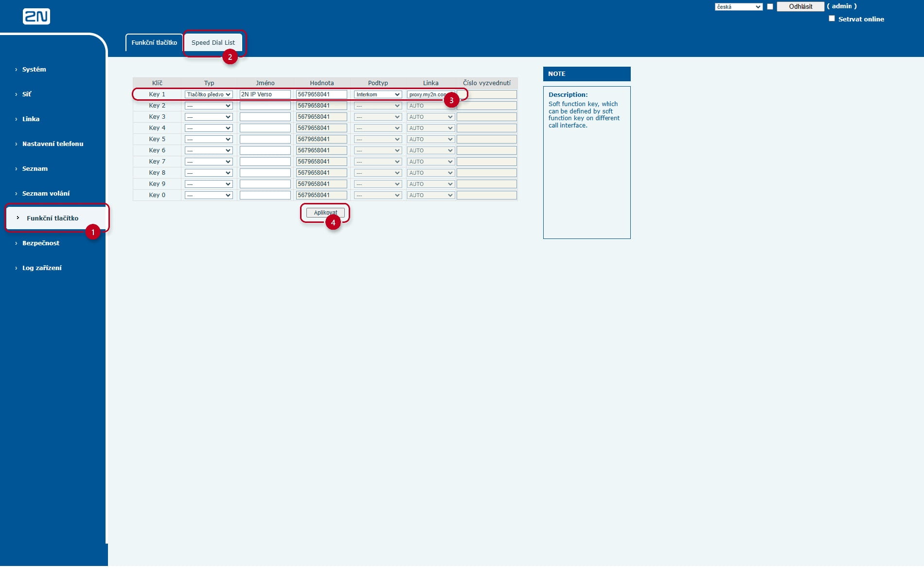The image size is (924, 584).
Task: Open the Seznam menu section
Action: click(35, 168)
